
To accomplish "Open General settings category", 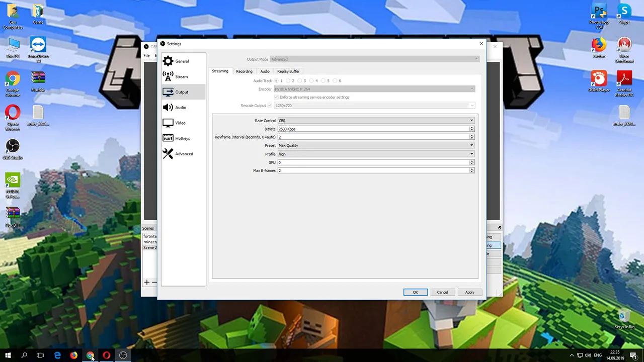I will (183, 61).
